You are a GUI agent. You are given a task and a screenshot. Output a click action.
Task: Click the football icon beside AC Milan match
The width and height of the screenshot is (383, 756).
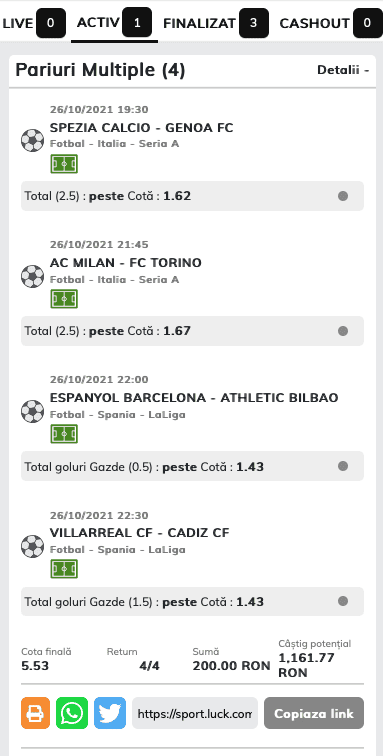pyautogui.click(x=32, y=276)
